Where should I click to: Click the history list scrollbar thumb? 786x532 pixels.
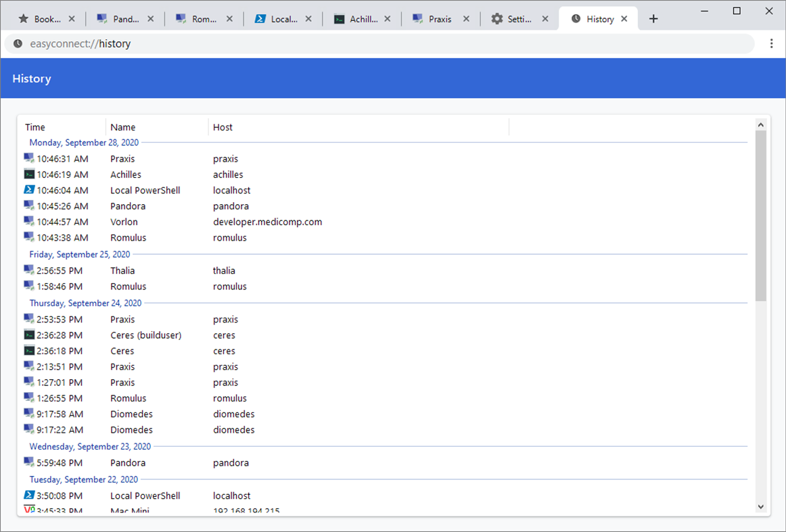pyautogui.click(x=761, y=216)
